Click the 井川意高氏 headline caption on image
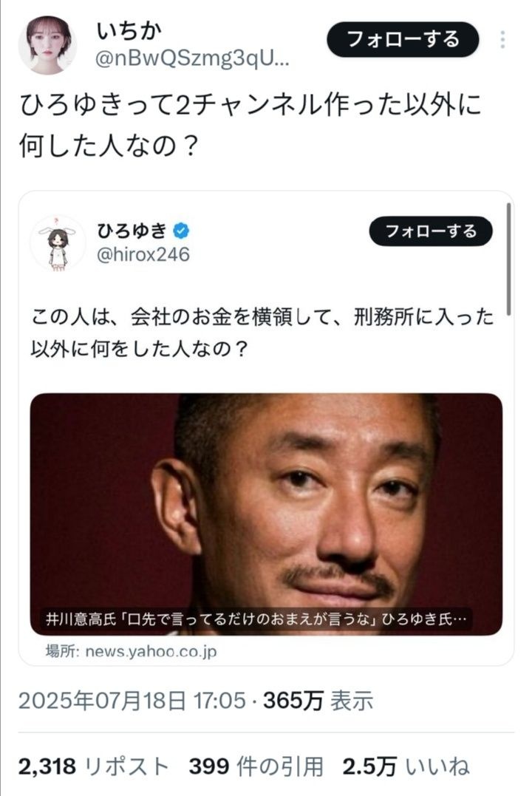532x796 pixels. tap(256, 619)
